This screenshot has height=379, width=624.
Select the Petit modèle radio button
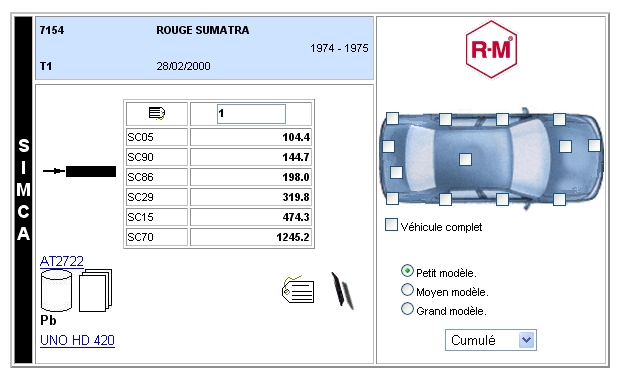(x=407, y=271)
